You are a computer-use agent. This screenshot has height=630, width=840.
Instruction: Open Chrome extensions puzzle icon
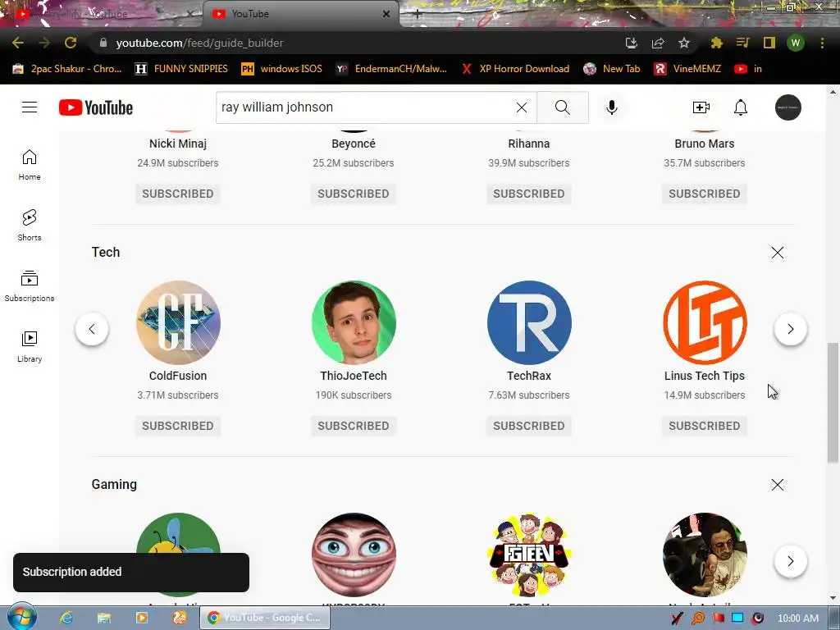716,43
